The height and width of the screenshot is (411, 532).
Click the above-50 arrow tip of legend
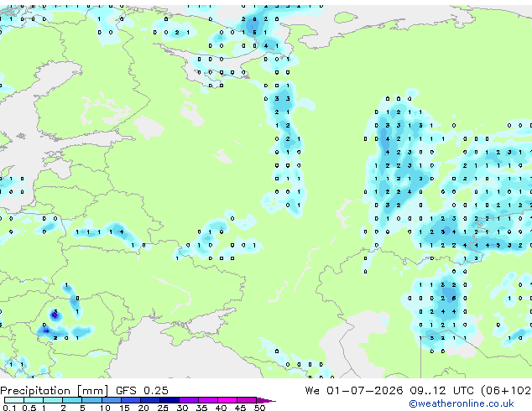266,400
